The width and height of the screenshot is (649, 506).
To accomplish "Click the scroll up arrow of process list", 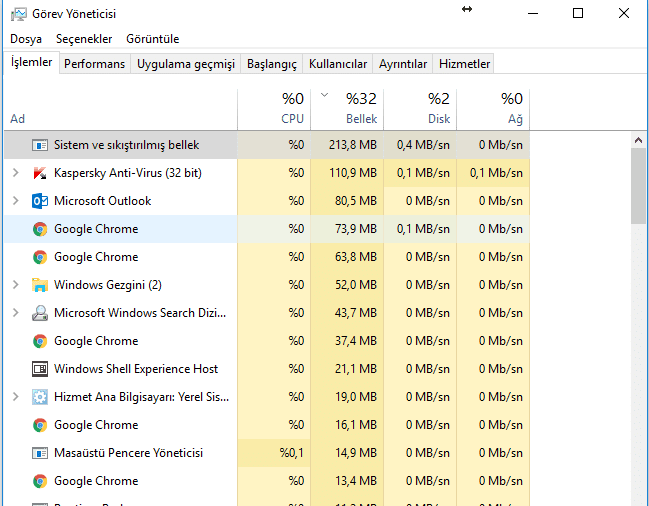I will (638, 141).
